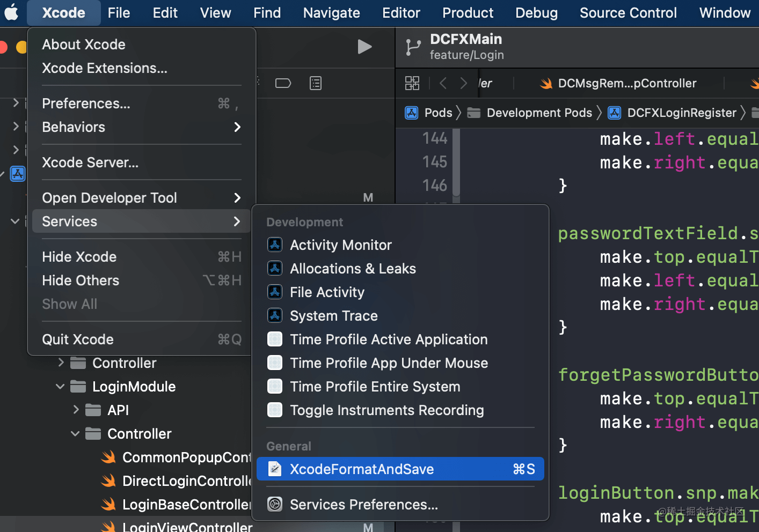The width and height of the screenshot is (759, 532).
Task: Expand the Services submenu arrow
Action: tap(237, 221)
